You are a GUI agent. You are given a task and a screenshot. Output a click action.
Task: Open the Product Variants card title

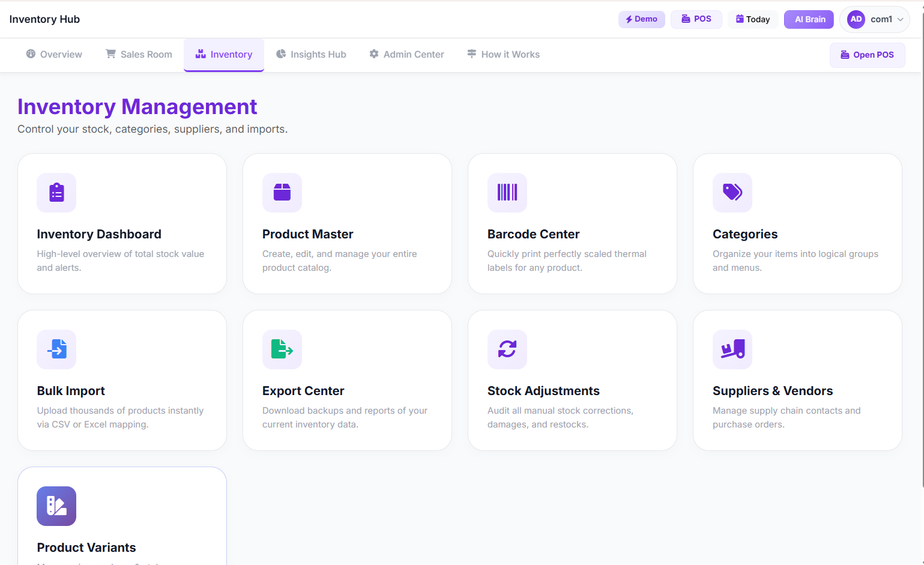(86, 548)
